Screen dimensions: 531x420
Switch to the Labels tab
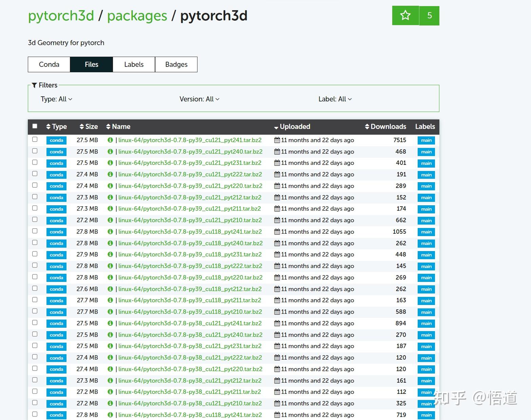click(x=134, y=64)
